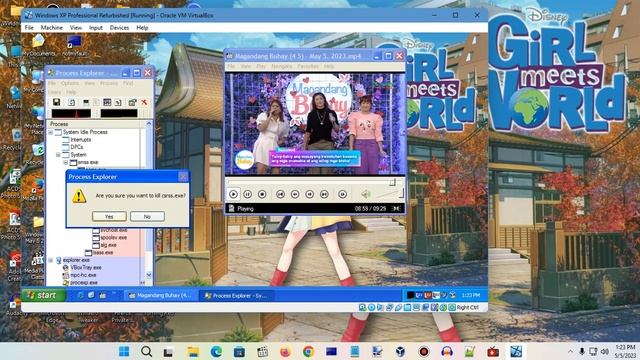The width and height of the screenshot is (640, 360).
Task: Click the Show Desktop quick launch icon
Action: (x=91, y=295)
